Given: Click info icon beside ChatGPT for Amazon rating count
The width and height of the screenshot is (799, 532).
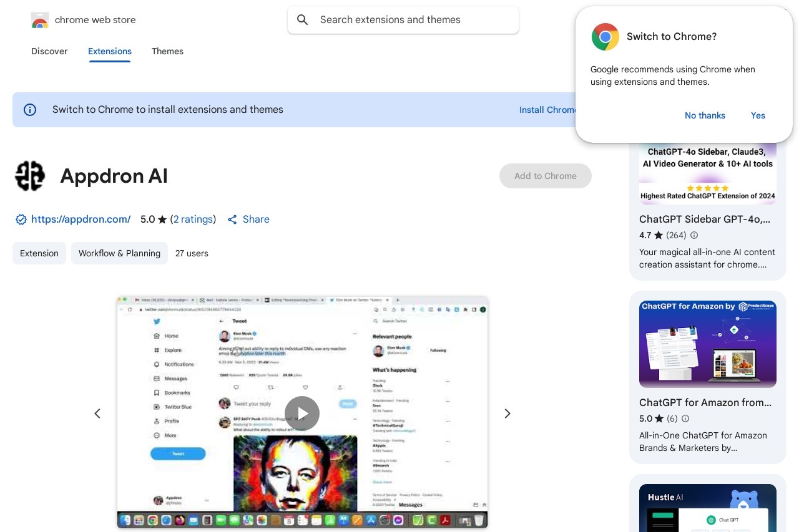Looking at the screenshot, I should [685, 418].
